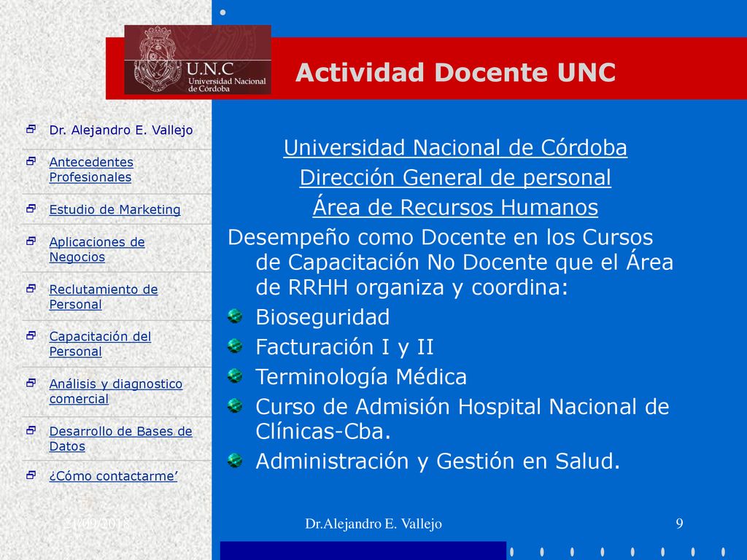Click green globe bullet beside Administración y Gestión
Viewport: 747px width, 560px height.
click(235, 461)
